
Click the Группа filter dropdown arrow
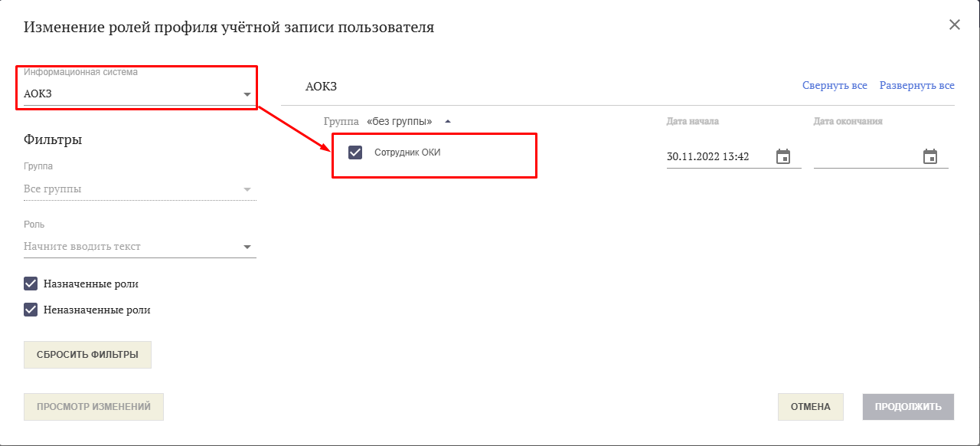(x=247, y=189)
